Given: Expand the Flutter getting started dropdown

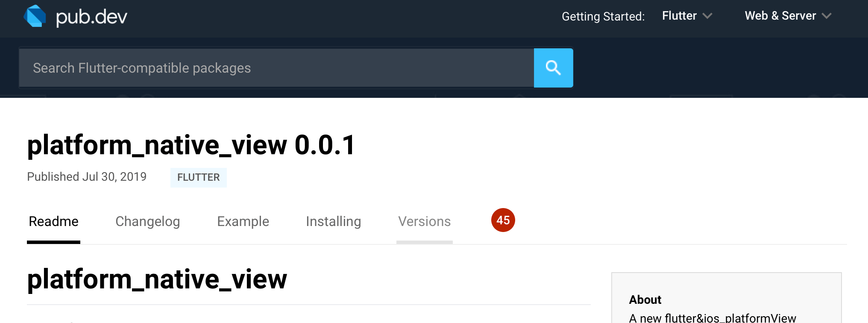Looking at the screenshot, I should click(x=687, y=16).
